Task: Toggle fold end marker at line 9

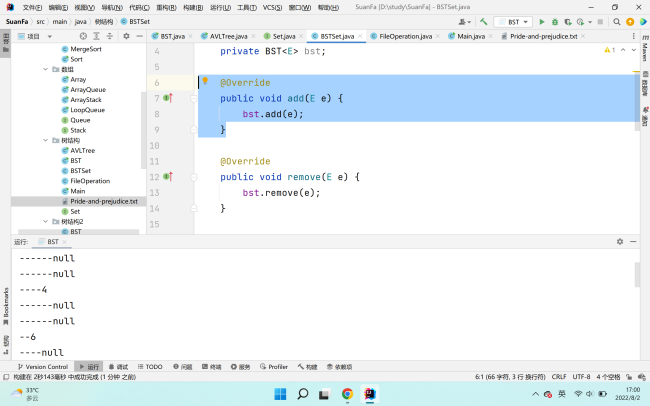Action: tap(194, 130)
